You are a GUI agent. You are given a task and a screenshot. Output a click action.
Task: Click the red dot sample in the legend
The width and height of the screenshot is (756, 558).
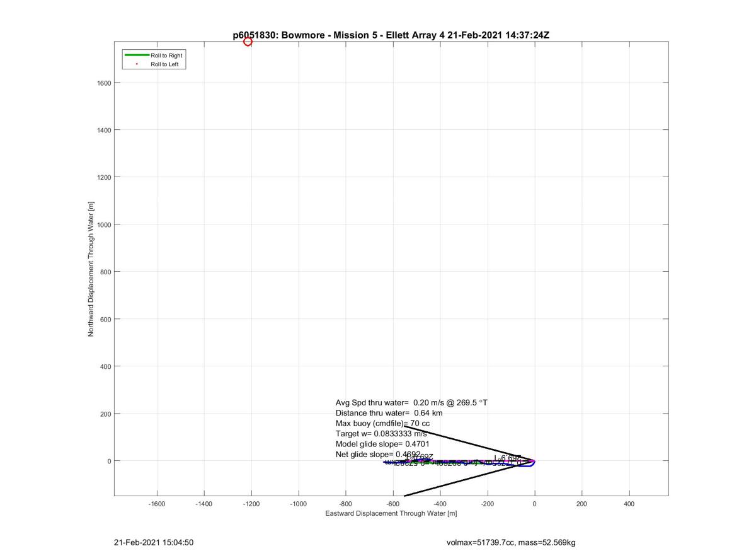pos(137,64)
